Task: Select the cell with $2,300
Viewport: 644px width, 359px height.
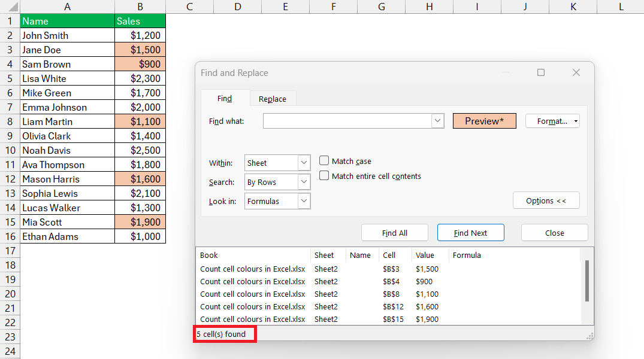Action: tap(140, 78)
